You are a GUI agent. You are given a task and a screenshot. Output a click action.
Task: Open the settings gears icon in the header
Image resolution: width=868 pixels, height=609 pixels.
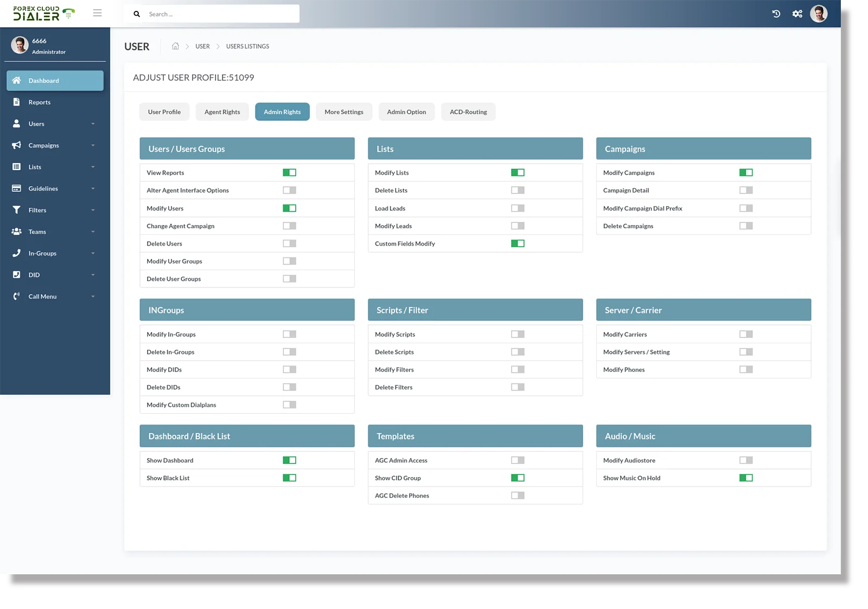[x=797, y=14]
